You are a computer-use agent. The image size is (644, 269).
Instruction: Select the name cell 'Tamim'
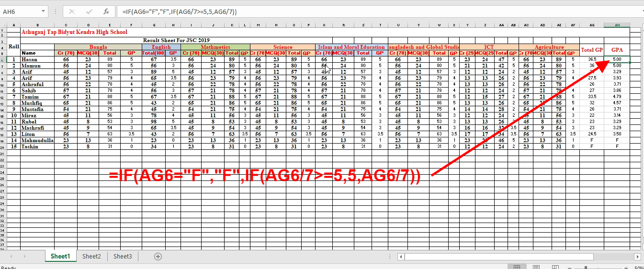point(37,97)
